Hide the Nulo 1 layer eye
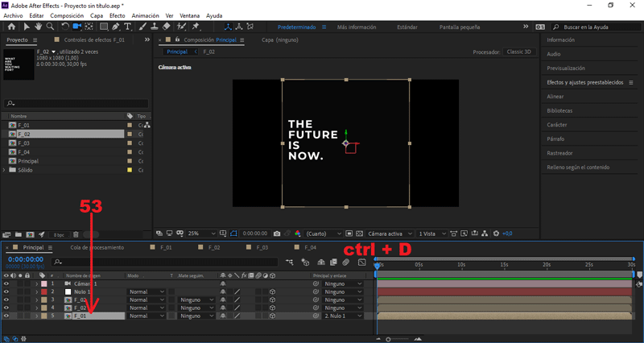Image resolution: width=644 pixels, height=343 pixels. coord(6,291)
